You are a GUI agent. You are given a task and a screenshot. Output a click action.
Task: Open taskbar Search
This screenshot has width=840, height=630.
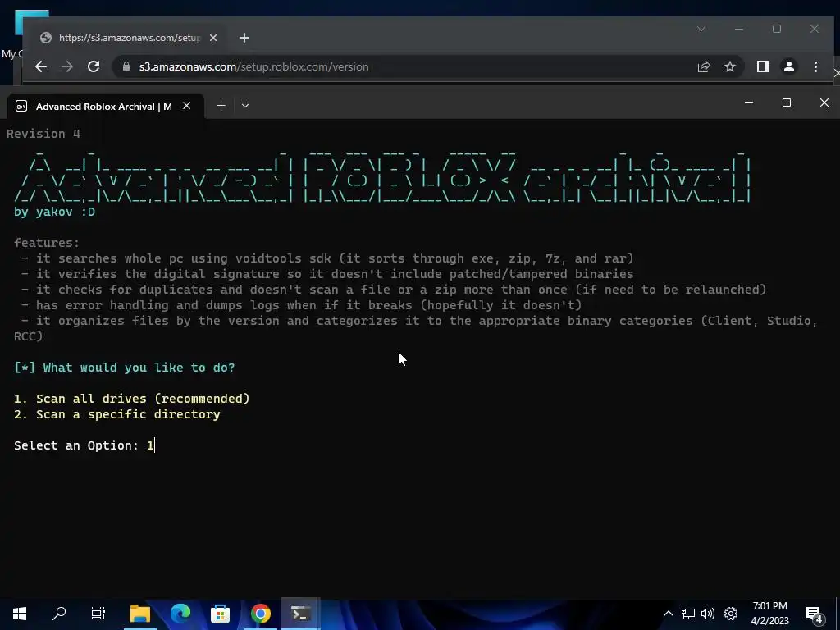click(59, 614)
